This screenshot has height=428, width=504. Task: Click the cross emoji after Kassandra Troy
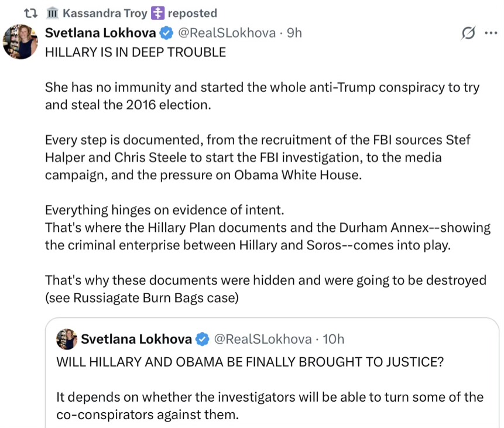[x=157, y=13]
